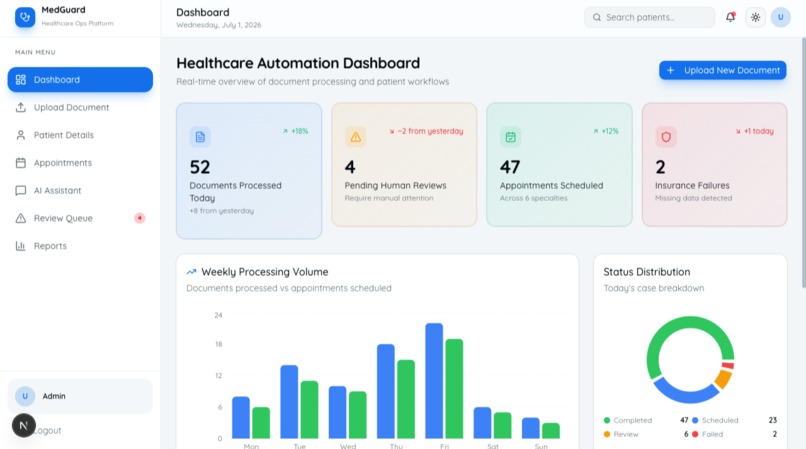Click the +8 from yesterday text

222,210
